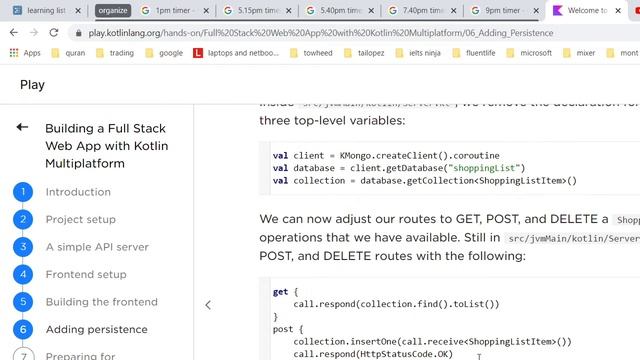The width and height of the screenshot is (640, 360).
Task: Go forward in browser history
Action: click(34, 33)
